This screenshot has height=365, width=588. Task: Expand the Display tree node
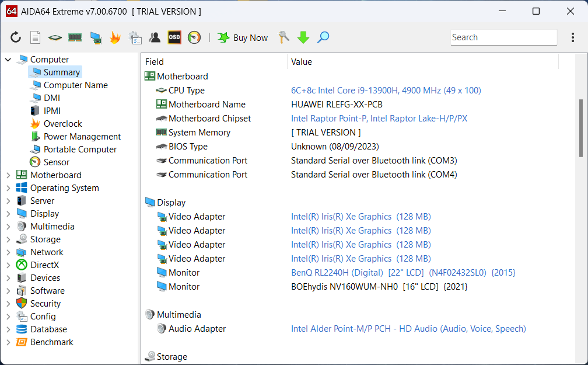(8, 214)
